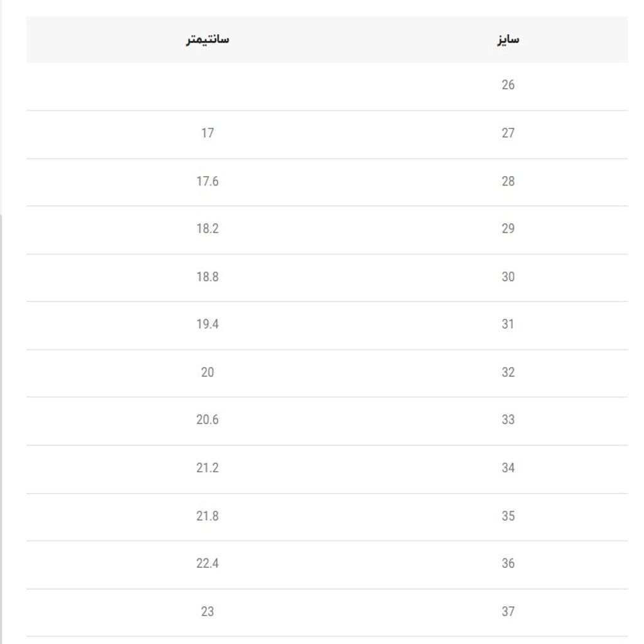Click the 18.8 centimeter value
The height and width of the screenshot is (644, 644).
tap(208, 277)
